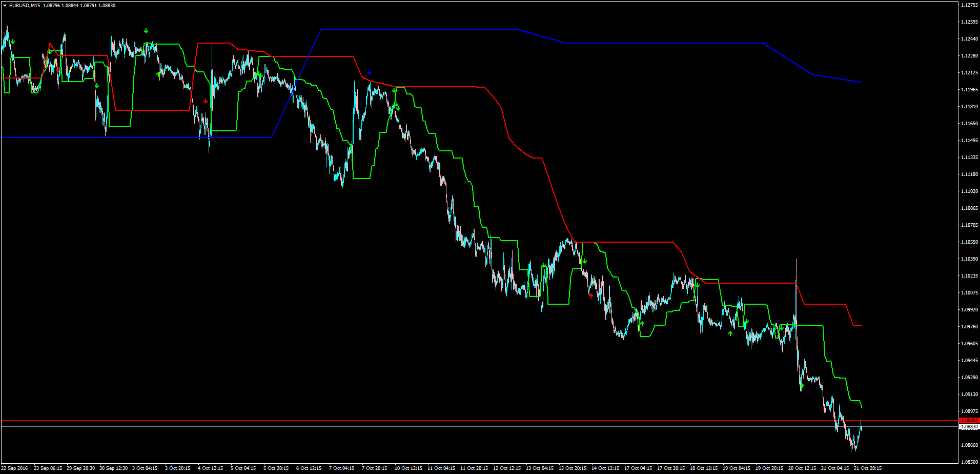
Task: Click the 7 Oct 20:15 time label
Action: [375, 468]
